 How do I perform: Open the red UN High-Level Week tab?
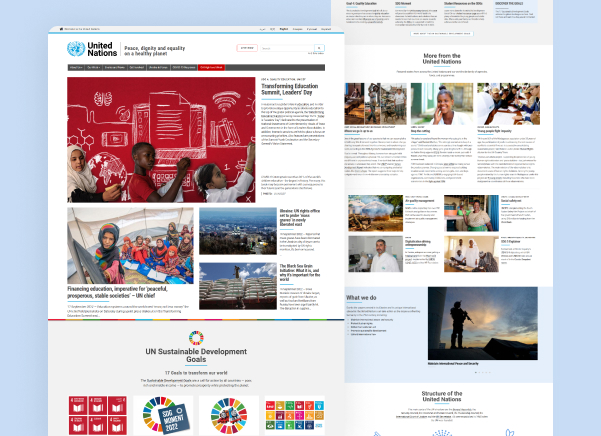211,67
